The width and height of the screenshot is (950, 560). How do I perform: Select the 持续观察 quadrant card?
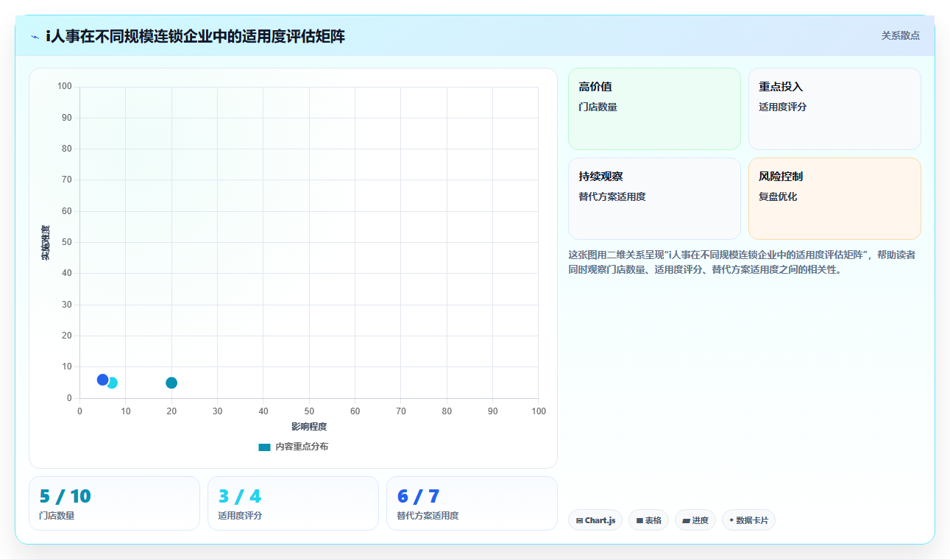click(x=654, y=199)
